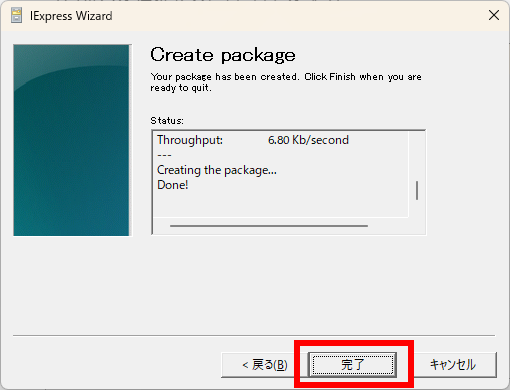Cancel the wizard with キャンセル

click(x=453, y=365)
